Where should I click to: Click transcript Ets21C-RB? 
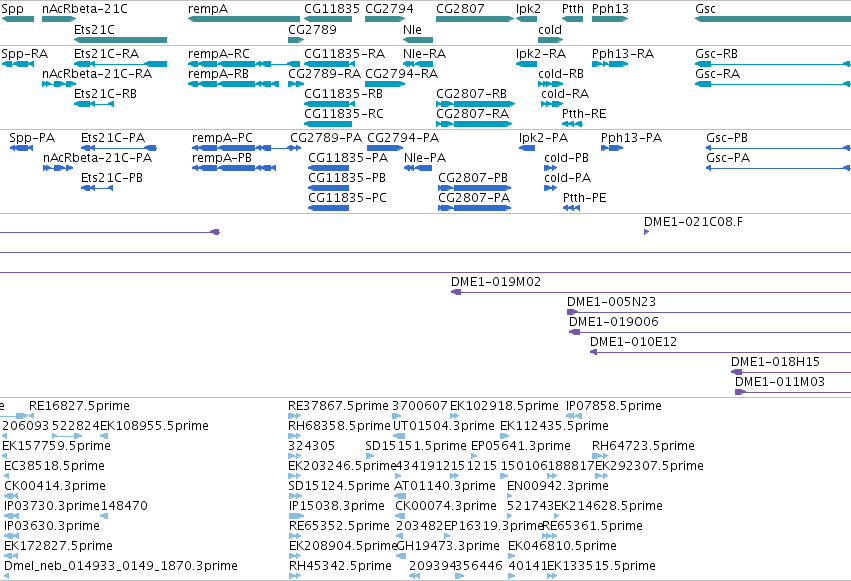[94, 104]
